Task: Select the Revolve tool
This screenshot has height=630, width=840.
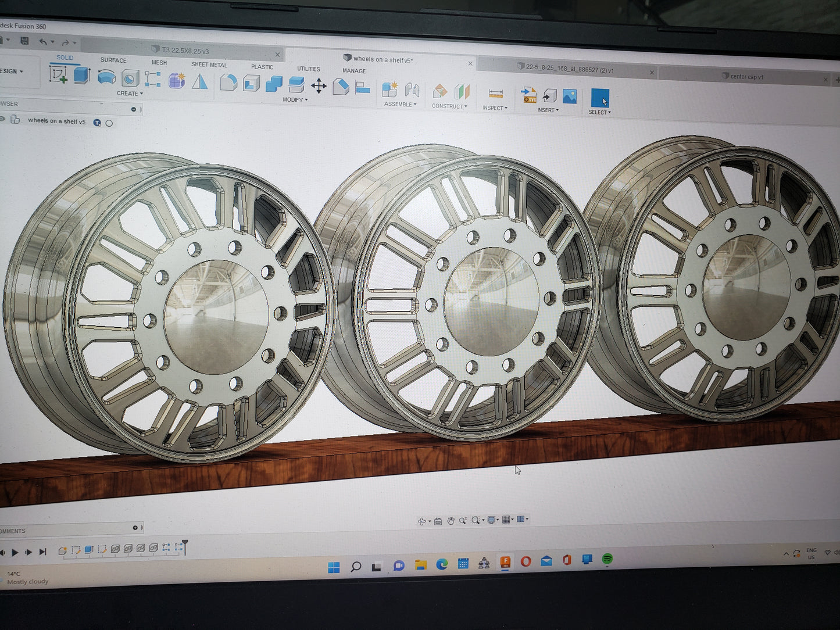Action: pos(106,77)
